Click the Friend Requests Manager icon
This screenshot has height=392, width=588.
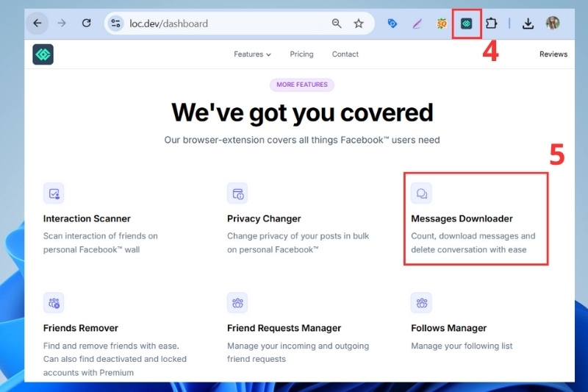click(237, 303)
